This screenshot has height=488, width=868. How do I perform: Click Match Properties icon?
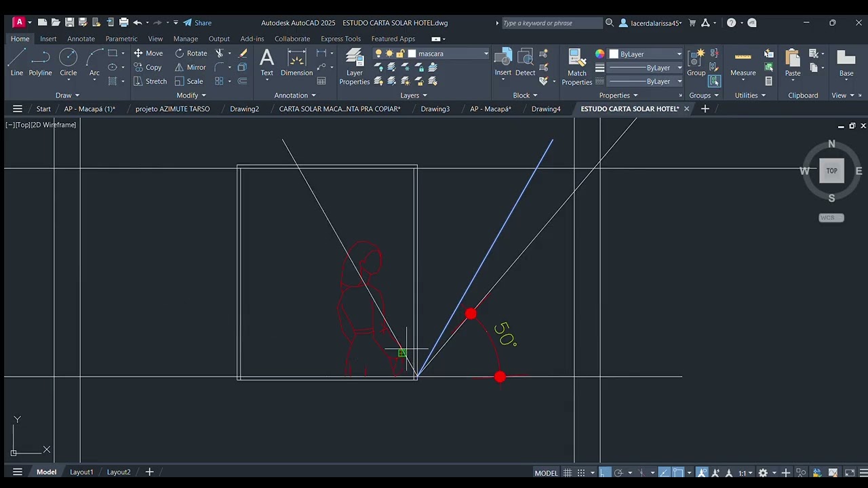pos(577,66)
